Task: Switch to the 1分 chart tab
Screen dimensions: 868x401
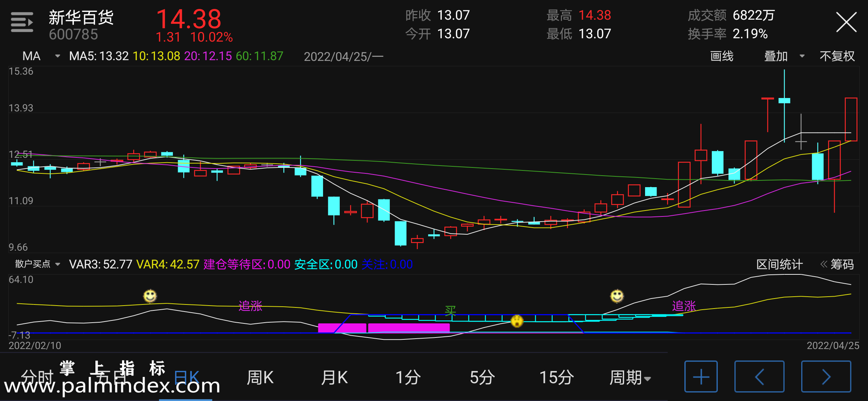Action: [x=408, y=378]
